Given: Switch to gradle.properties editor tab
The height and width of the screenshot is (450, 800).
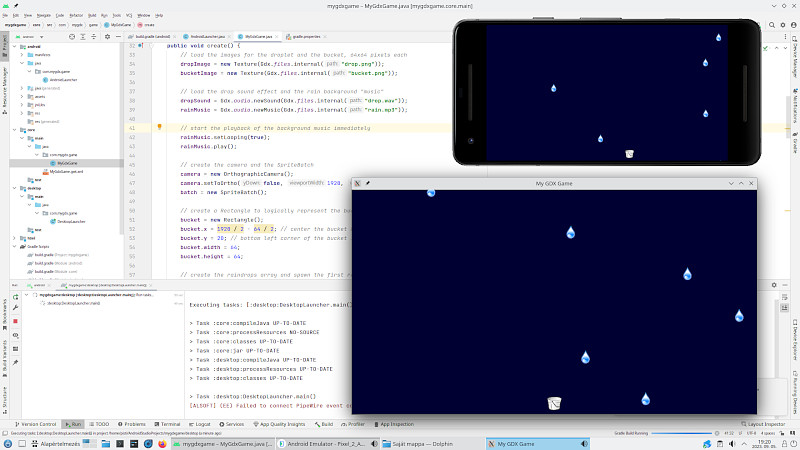Looking at the screenshot, I should click(x=304, y=37).
